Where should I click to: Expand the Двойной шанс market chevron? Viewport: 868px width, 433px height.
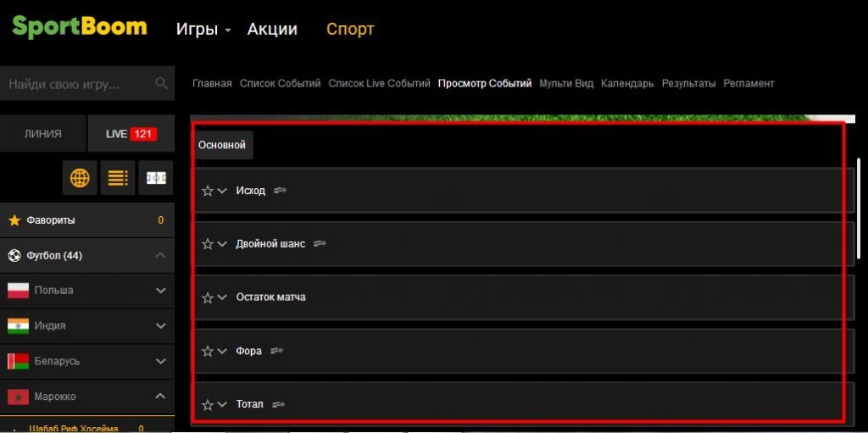point(222,244)
